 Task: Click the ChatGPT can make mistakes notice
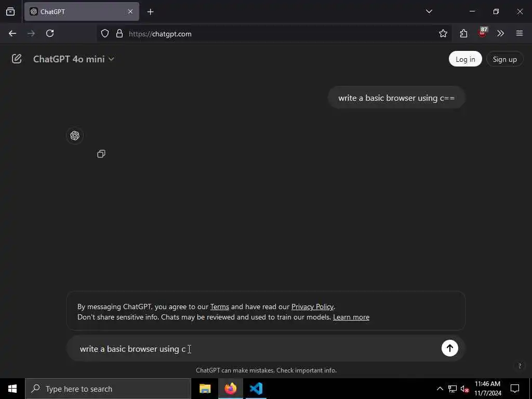[x=267, y=370]
